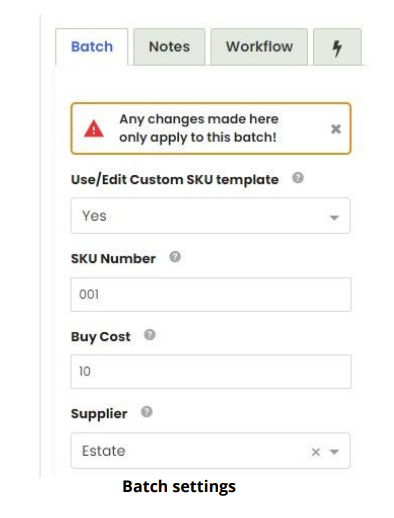Click help icon next to Supplier
Screen dimensions: 394x518
point(147,412)
